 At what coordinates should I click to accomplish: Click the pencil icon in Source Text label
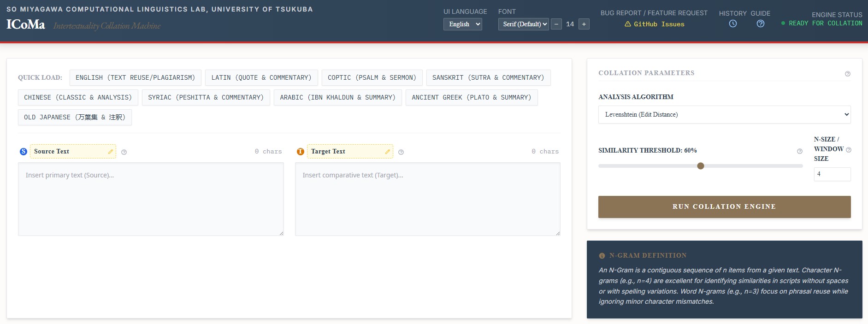point(111,152)
